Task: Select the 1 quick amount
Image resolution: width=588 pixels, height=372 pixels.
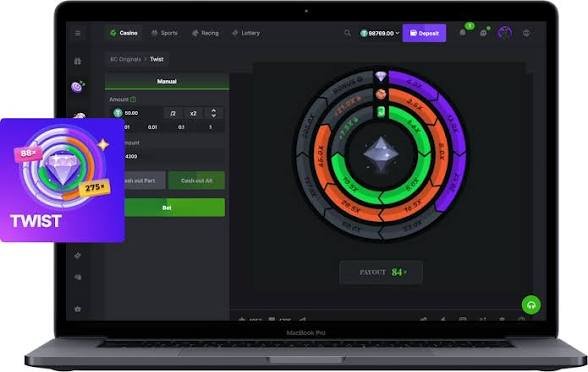Action: point(210,128)
